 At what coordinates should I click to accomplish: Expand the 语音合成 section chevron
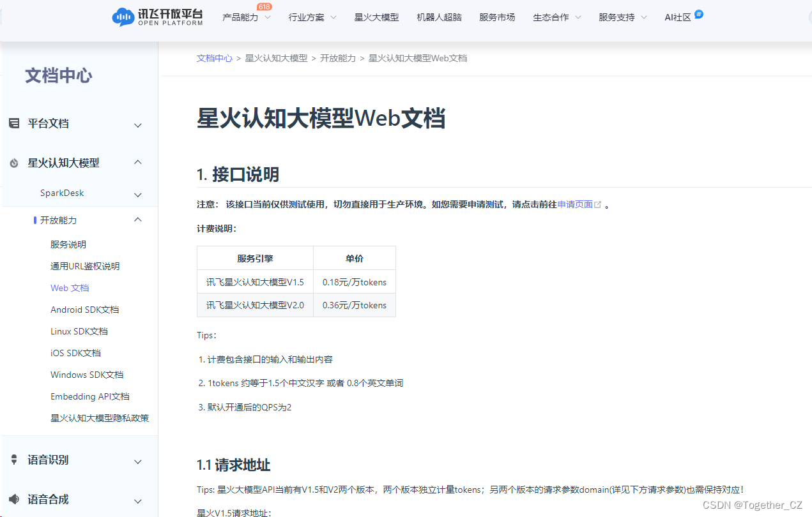pyautogui.click(x=138, y=501)
